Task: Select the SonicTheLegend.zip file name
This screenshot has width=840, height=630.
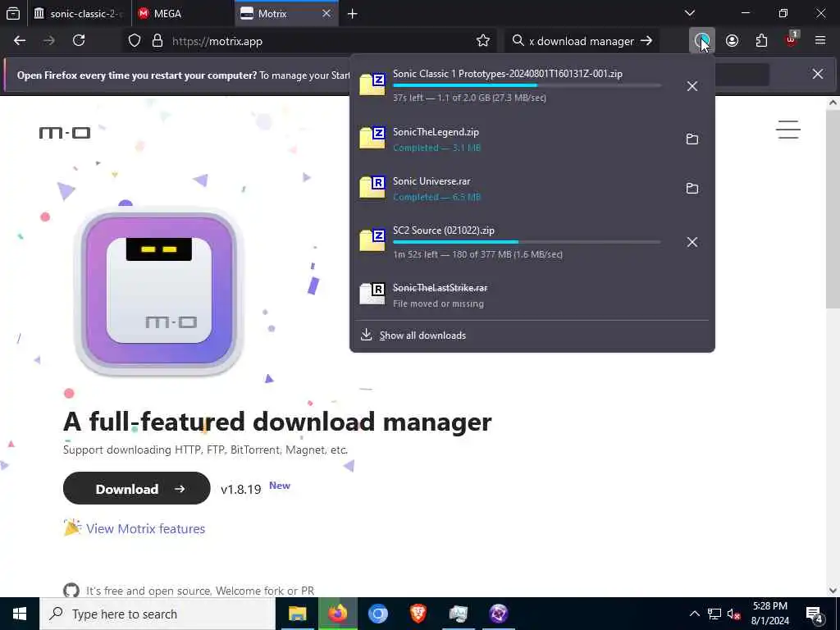Action: [x=436, y=132]
